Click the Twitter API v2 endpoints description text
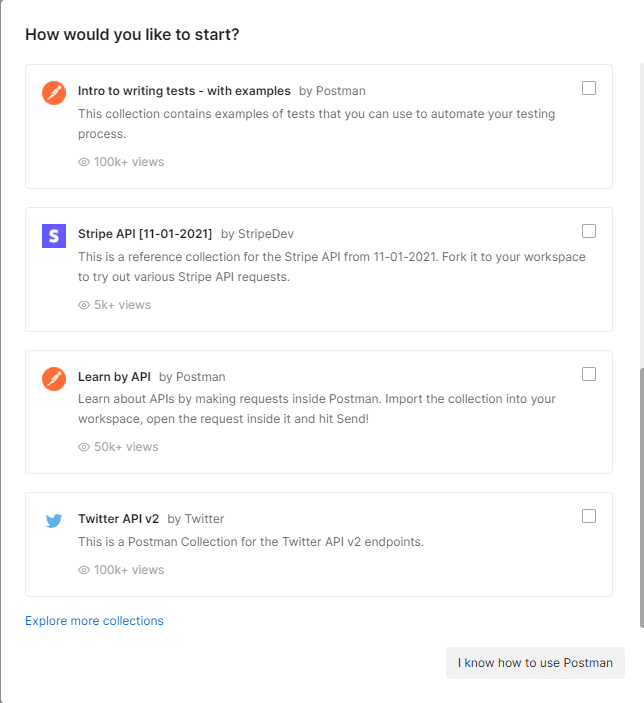The width and height of the screenshot is (644, 703). (x=251, y=542)
